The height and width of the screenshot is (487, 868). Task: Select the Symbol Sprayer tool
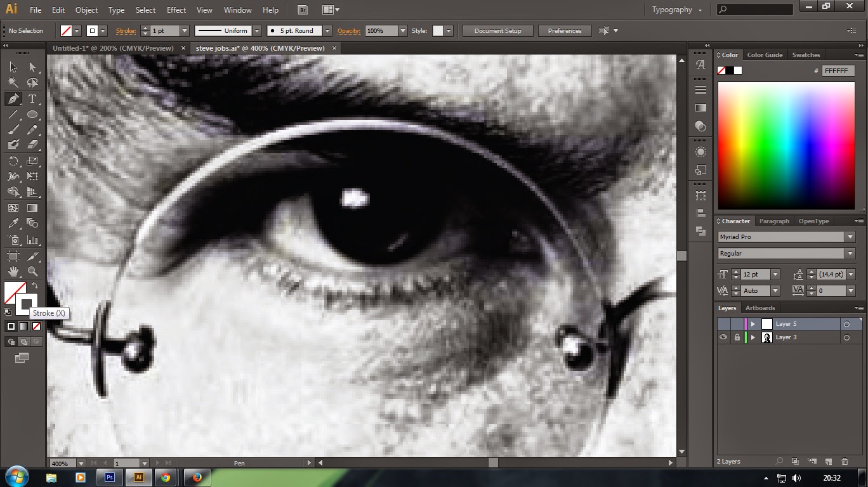13,240
